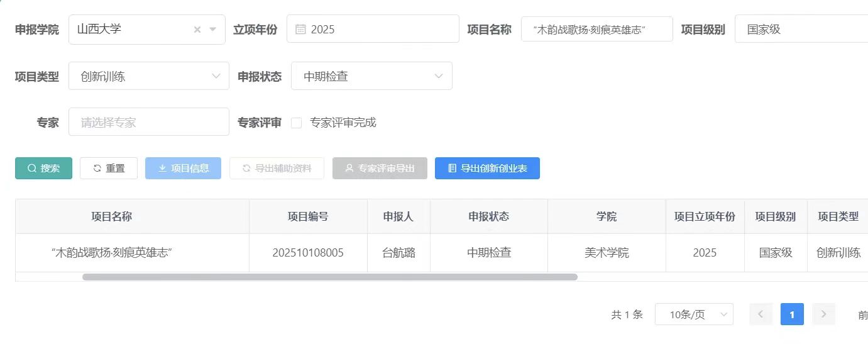Select page 1 in pagination
868x344 pixels.
coord(792,314)
